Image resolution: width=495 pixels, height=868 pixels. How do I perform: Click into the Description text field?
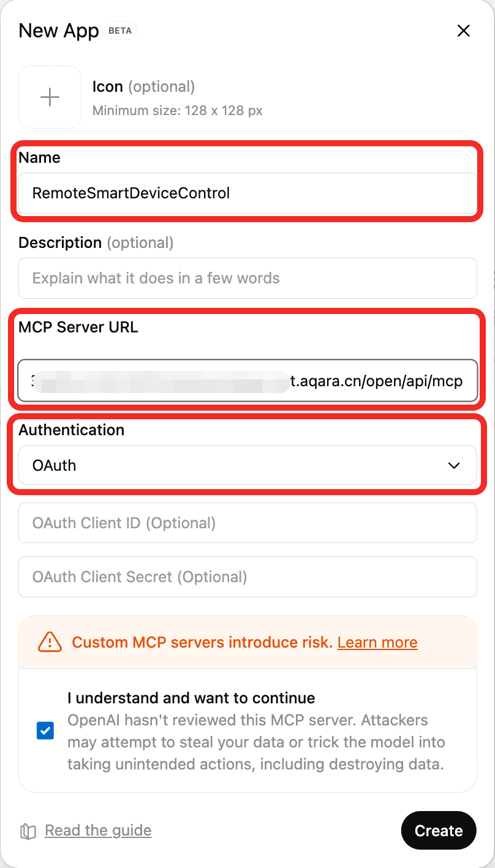pos(247,279)
